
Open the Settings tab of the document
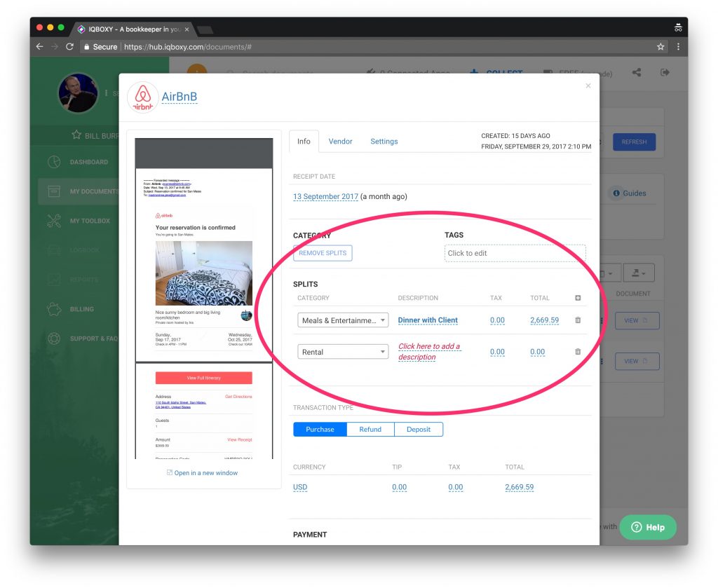click(x=384, y=141)
